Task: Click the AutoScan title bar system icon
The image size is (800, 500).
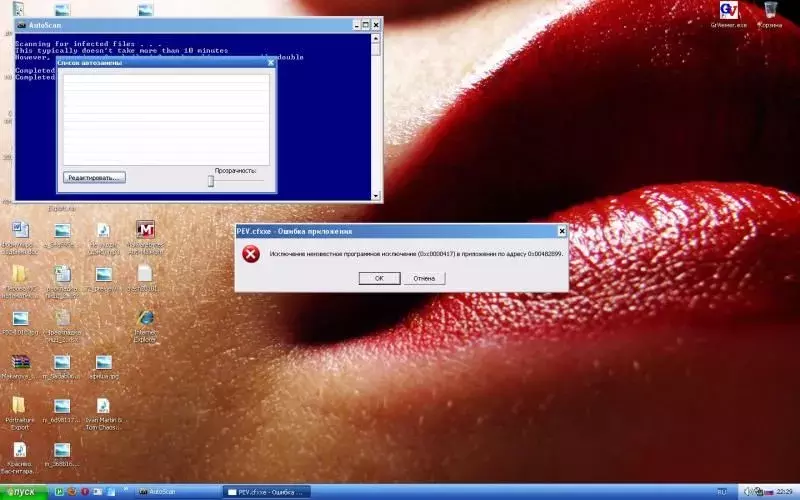Action: 21,25
